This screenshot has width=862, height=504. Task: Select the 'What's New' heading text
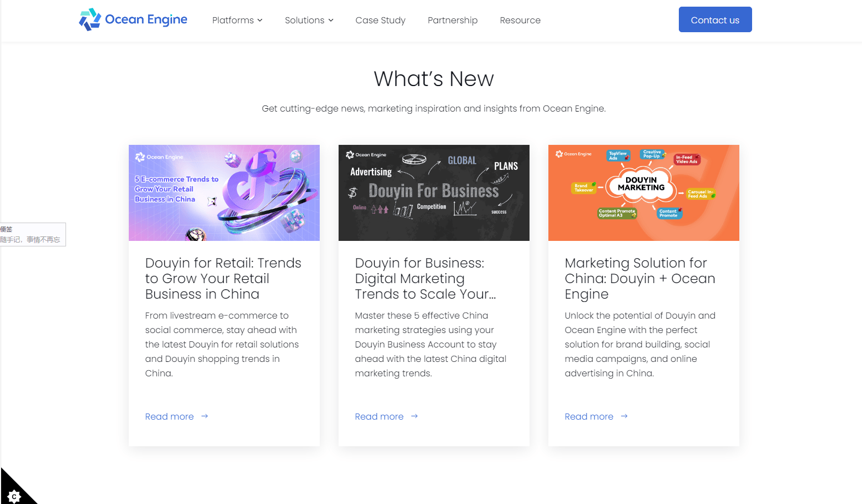(x=433, y=79)
